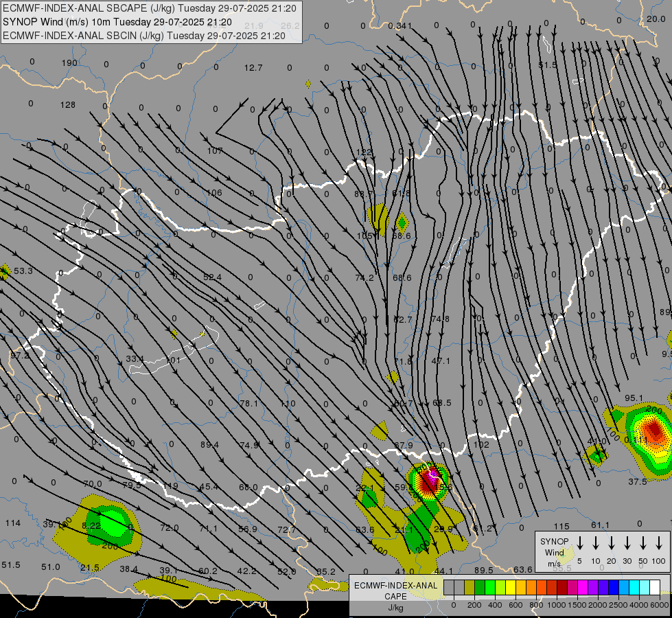This screenshot has height=618, width=672.
Task: Click the map value 190
Action: click(69, 63)
